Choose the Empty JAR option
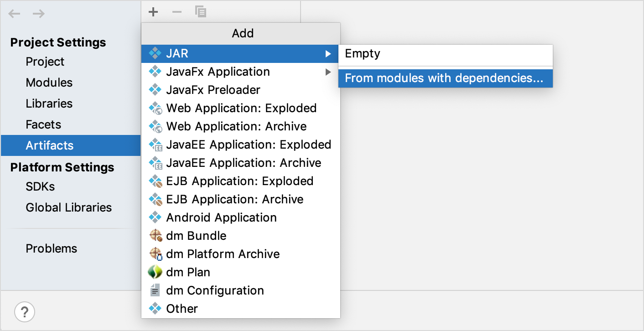The height and width of the screenshot is (331, 644). [363, 53]
